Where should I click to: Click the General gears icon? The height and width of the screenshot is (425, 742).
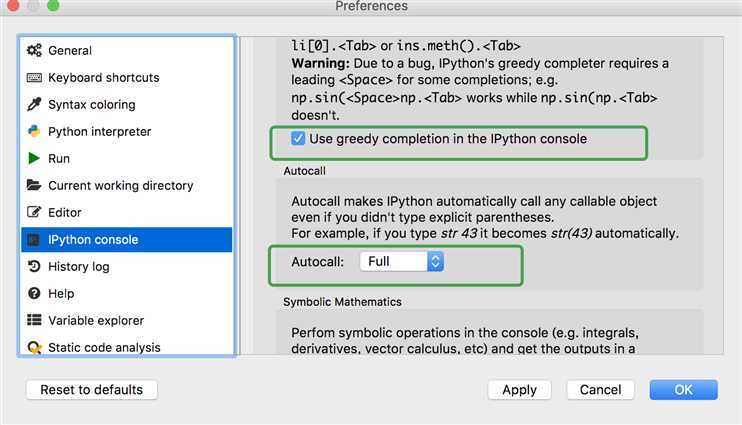pyautogui.click(x=34, y=50)
